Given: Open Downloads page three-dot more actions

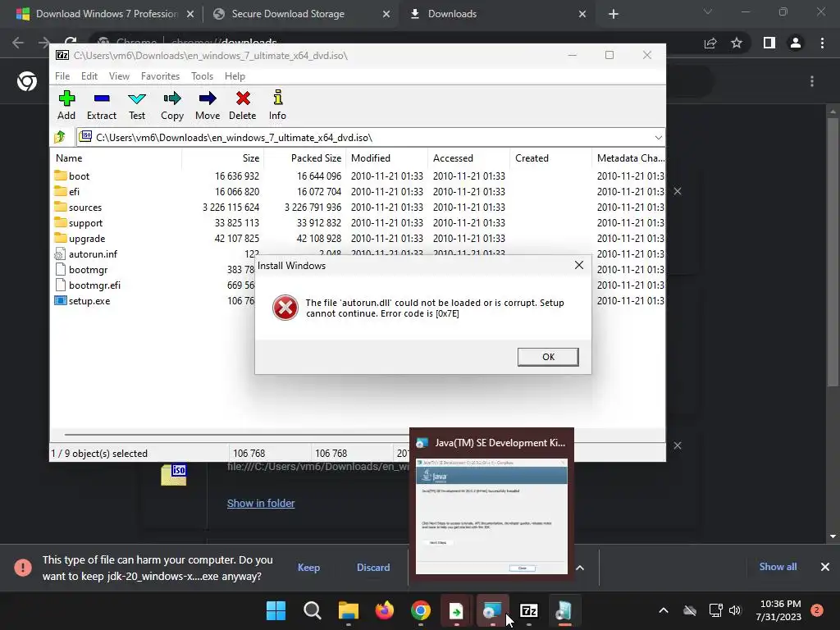Looking at the screenshot, I should click(812, 81).
